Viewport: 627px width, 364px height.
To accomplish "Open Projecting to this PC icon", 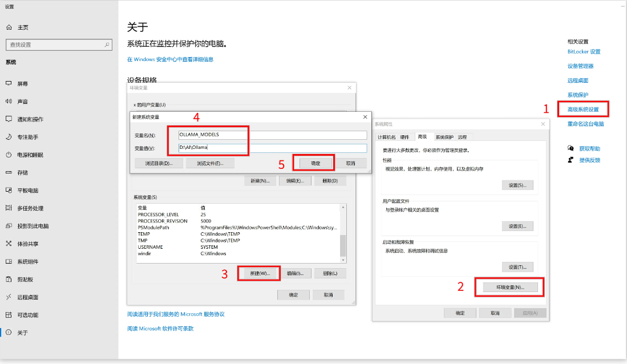I will click(9, 225).
